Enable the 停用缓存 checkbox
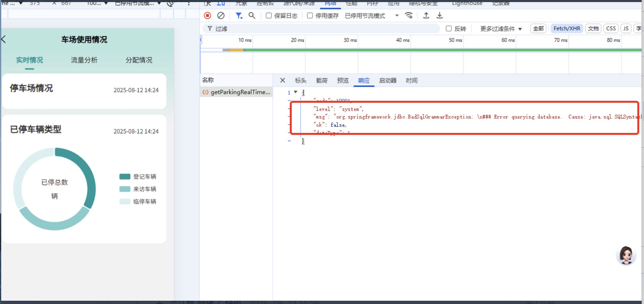 [310, 16]
